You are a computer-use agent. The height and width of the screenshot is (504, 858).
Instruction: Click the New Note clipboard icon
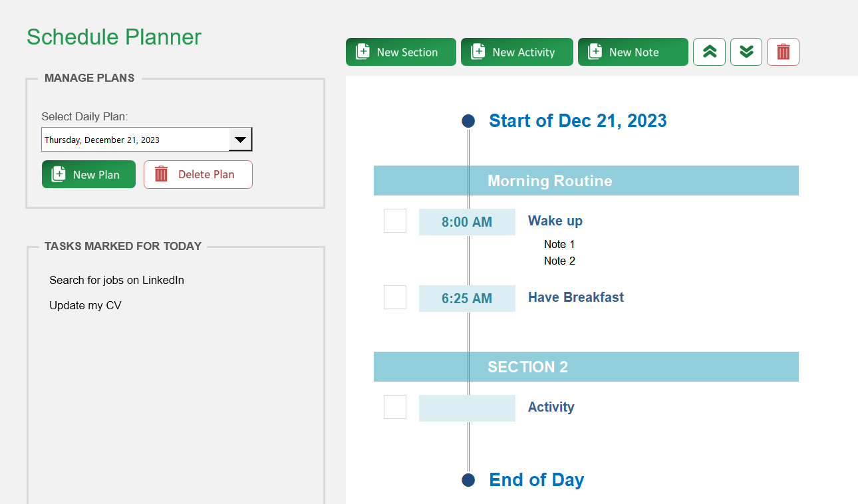pyautogui.click(x=594, y=51)
